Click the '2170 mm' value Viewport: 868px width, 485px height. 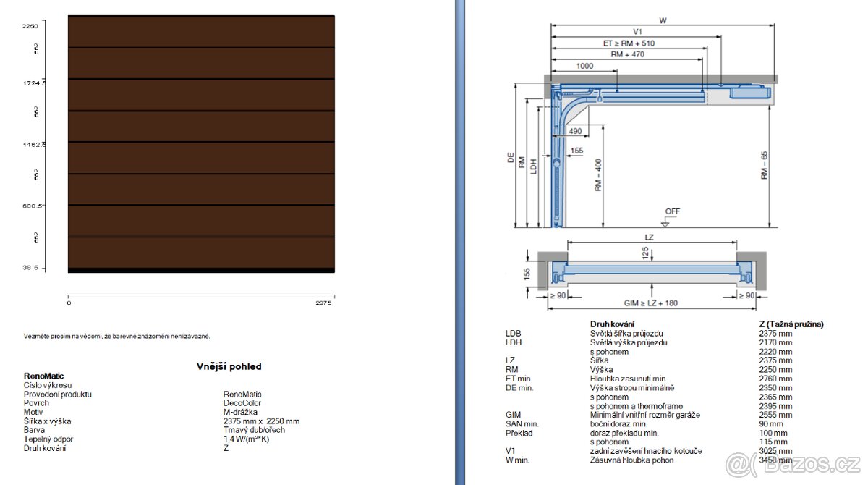[775, 342]
